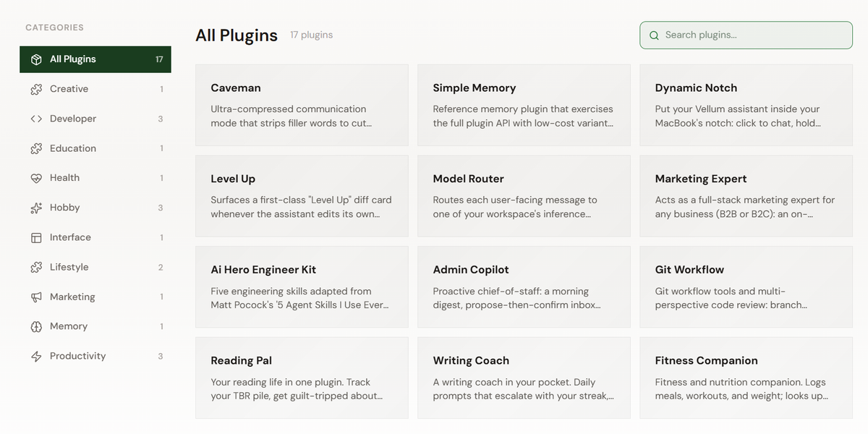
Task: Click the count 3 beside Productivity
Action: coord(161,357)
